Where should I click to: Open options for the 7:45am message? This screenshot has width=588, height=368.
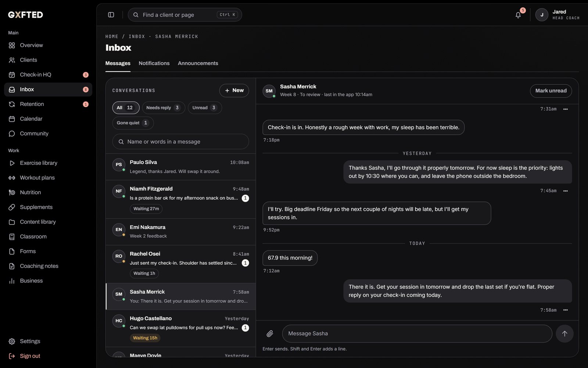coord(566,191)
